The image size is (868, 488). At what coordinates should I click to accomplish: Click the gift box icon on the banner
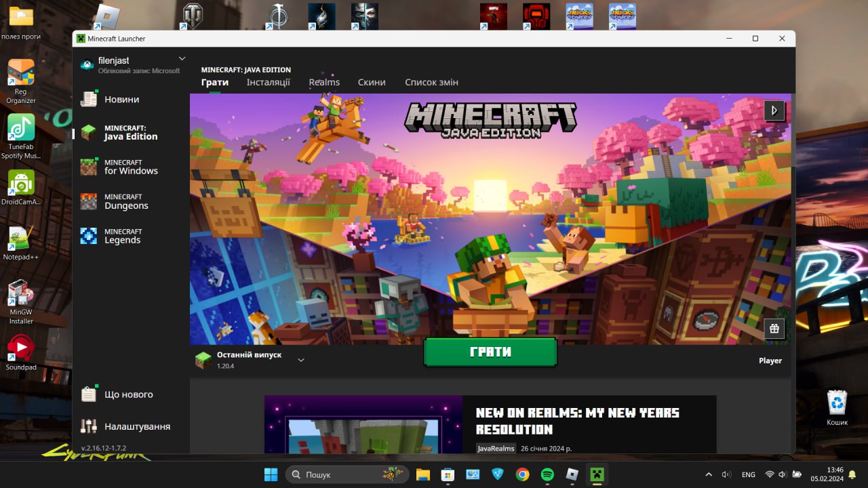click(x=774, y=329)
